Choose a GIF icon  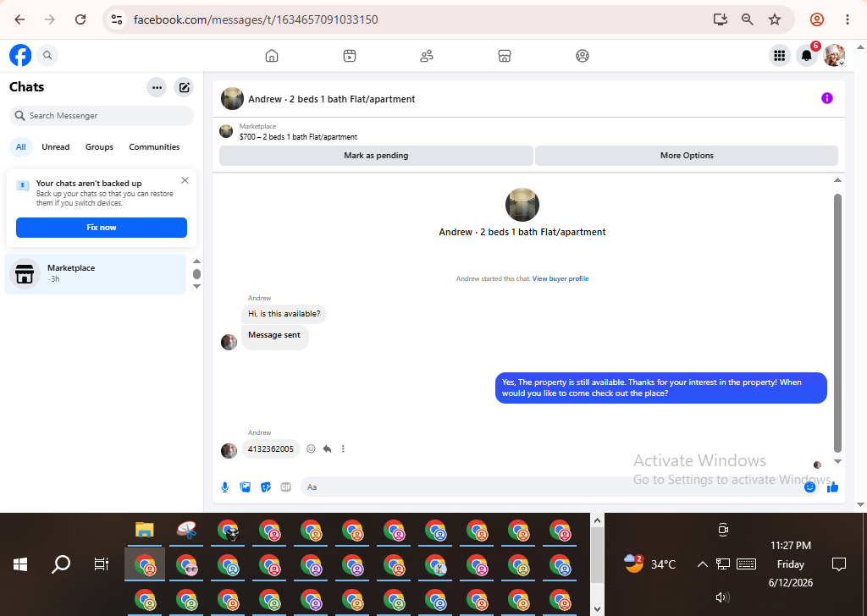286,487
